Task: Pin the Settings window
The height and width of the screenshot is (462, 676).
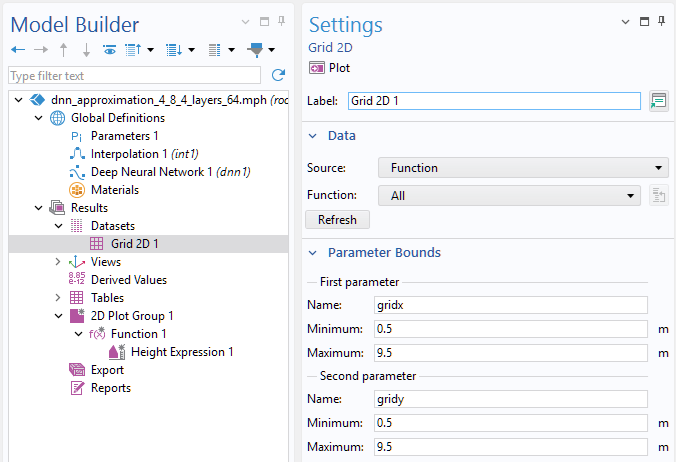Action: pos(661,21)
